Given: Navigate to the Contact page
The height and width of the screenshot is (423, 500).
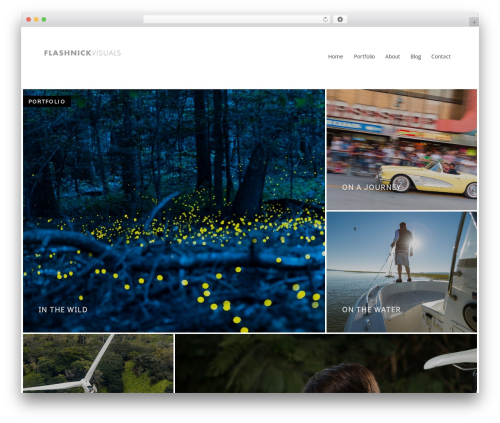Looking at the screenshot, I should [x=441, y=57].
